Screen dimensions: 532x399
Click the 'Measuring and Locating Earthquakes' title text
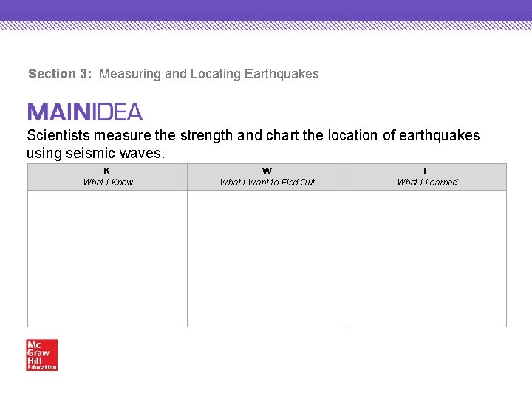click(x=209, y=74)
